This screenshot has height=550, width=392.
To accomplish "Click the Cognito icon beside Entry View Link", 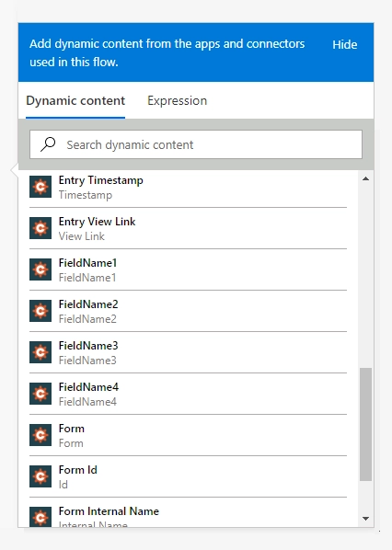I will tap(40, 228).
